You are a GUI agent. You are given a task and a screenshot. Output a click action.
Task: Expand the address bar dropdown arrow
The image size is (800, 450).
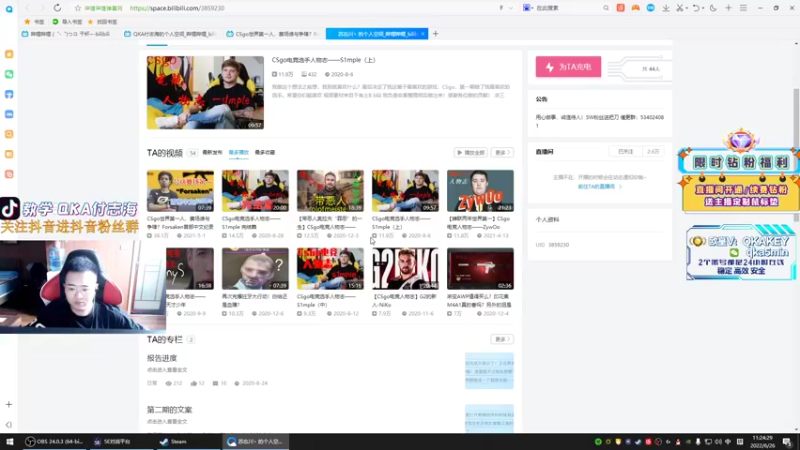pos(511,8)
